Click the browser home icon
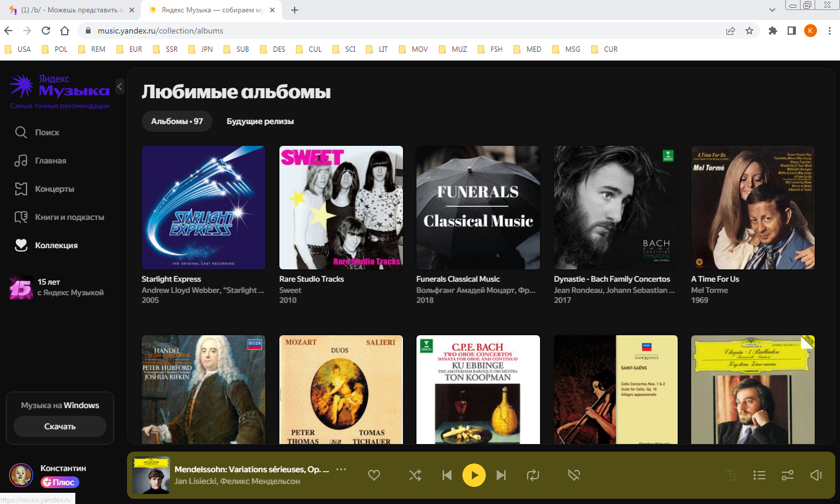The height and width of the screenshot is (504, 840). 65,31
